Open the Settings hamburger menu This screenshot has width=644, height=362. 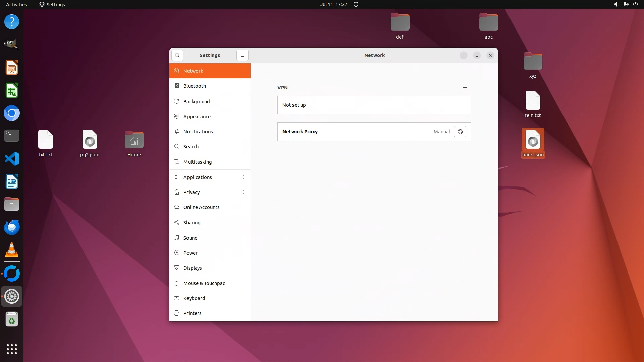click(242, 55)
